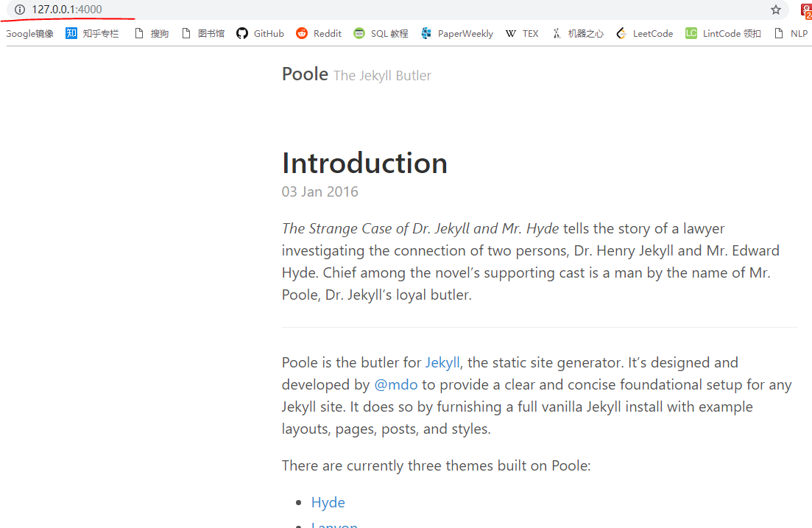
Task: Click the site info icon in address bar
Action: (x=20, y=10)
